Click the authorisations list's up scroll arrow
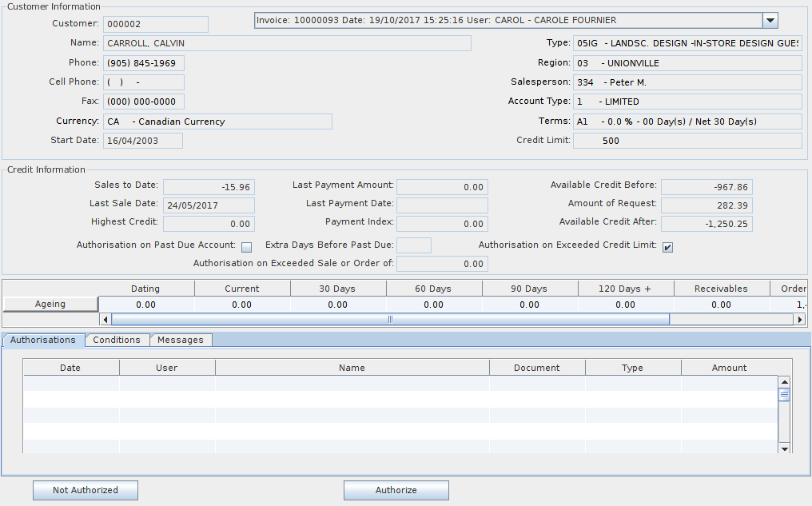Viewport: 812px width, 506px height. 784,383
